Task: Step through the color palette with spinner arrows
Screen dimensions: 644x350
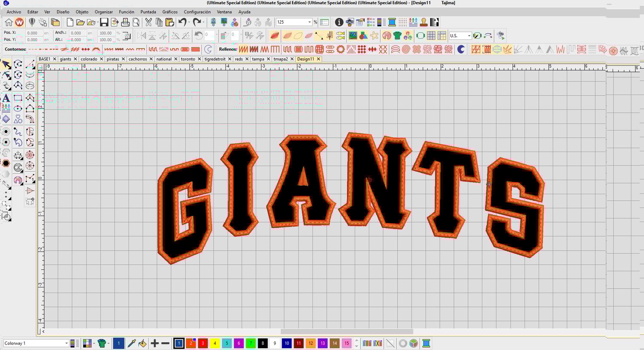Action: (356, 343)
